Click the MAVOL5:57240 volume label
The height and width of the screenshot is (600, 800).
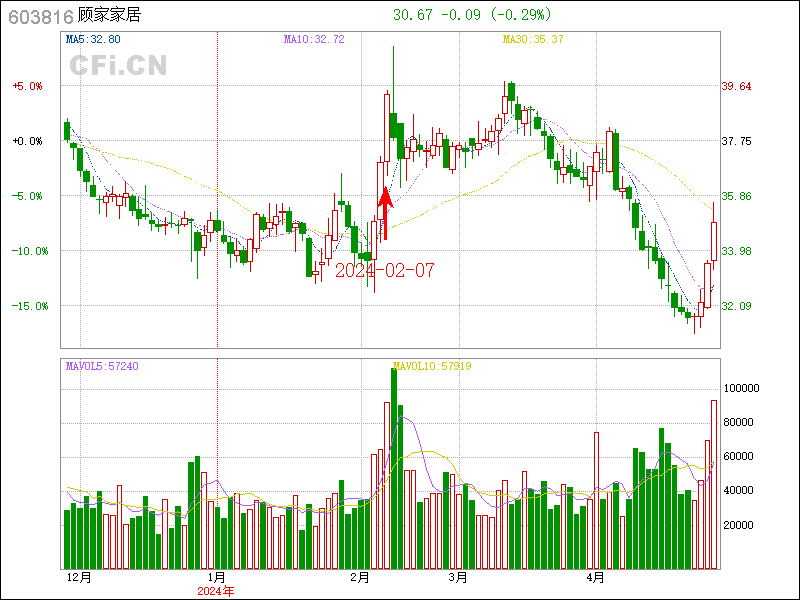[102, 366]
